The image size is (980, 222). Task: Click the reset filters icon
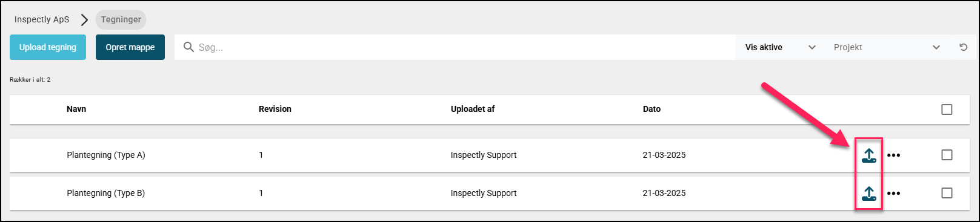[964, 47]
